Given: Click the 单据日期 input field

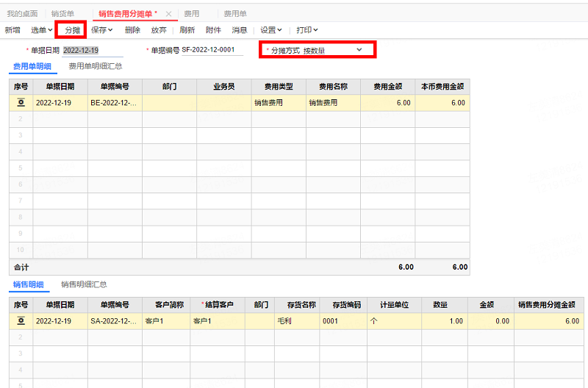Looking at the screenshot, I should 93,50.
